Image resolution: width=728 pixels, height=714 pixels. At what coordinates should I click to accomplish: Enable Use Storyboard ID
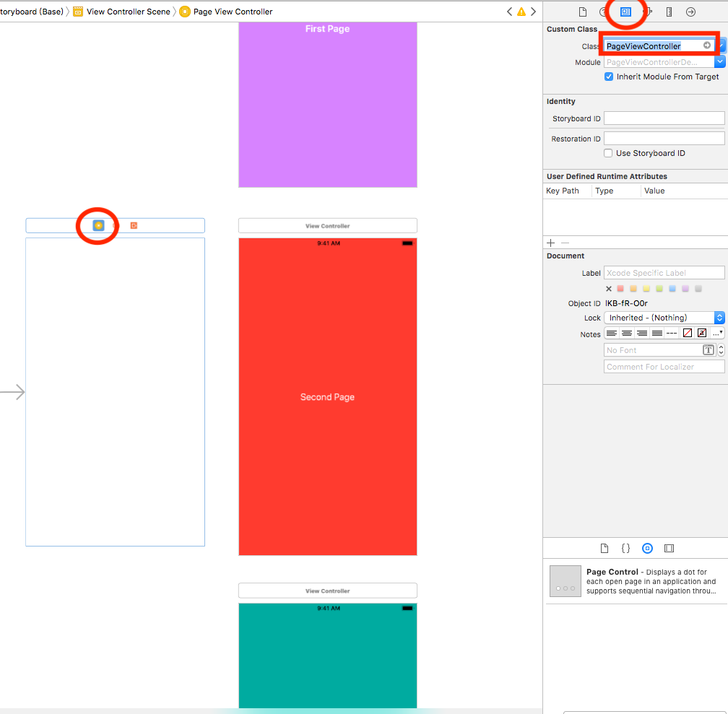(608, 153)
